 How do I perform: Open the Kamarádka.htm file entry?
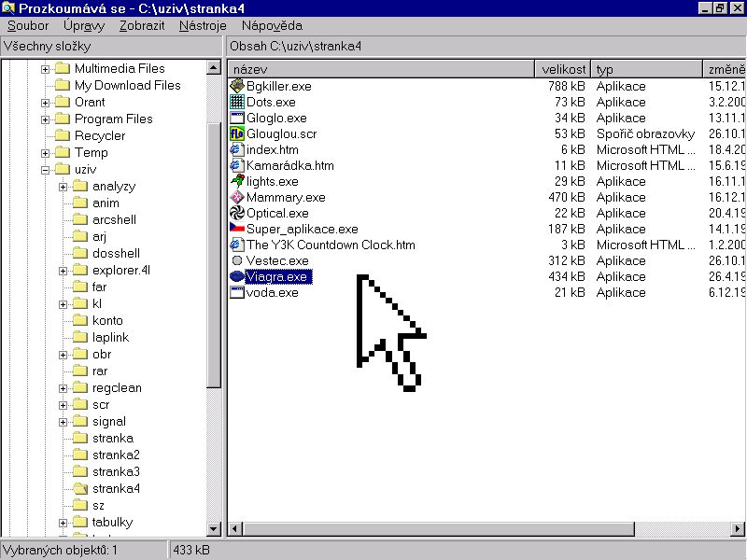[x=289, y=165]
